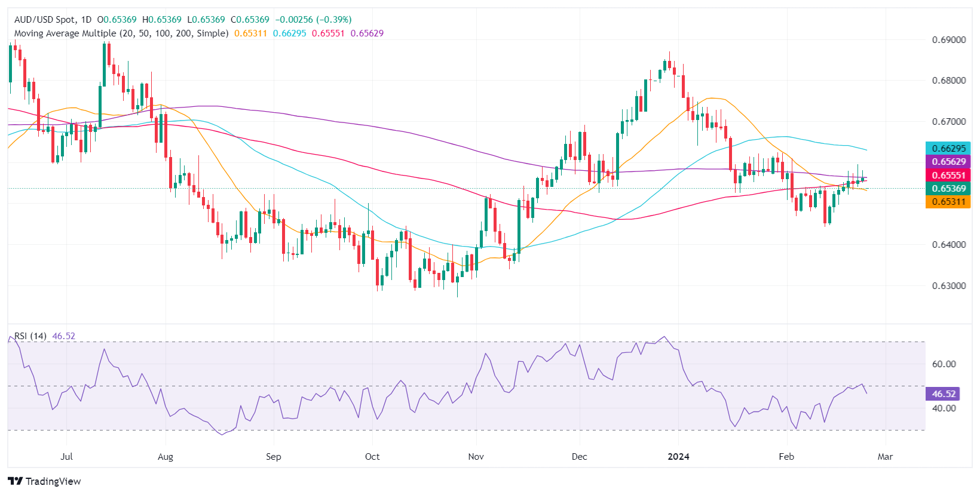
Task: Click the green 0.65369 current price tag
Action: click(948, 189)
